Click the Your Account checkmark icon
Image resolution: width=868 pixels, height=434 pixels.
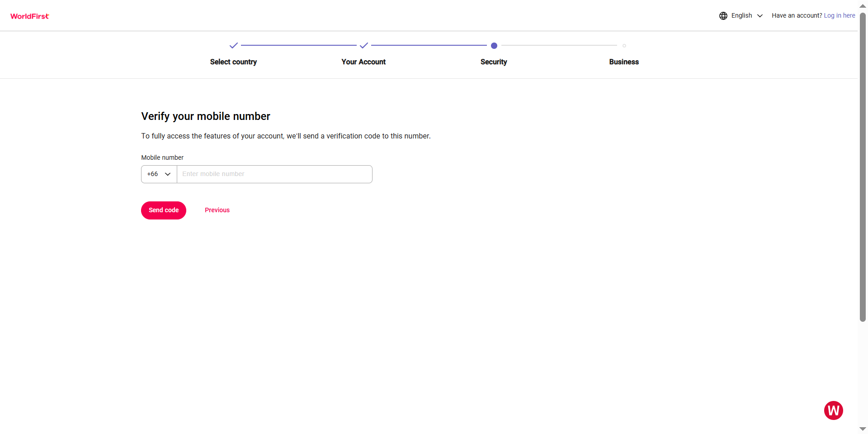pyautogui.click(x=363, y=45)
